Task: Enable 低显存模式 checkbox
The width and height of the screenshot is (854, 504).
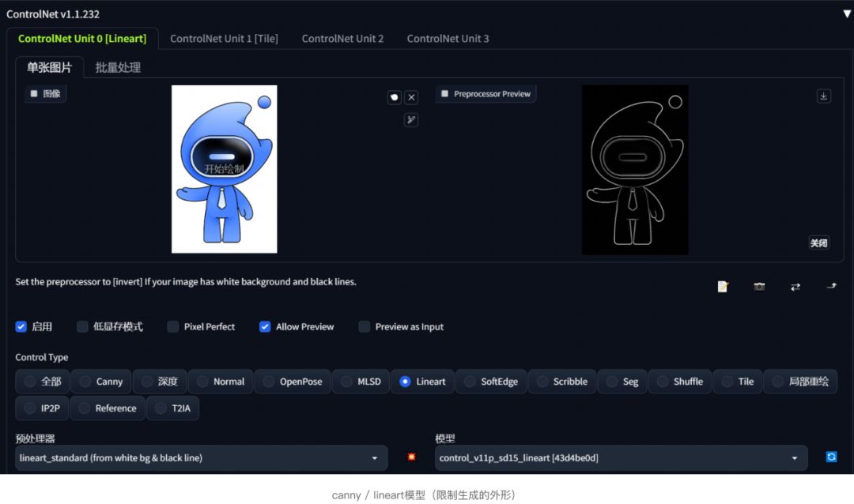Action: tap(82, 326)
